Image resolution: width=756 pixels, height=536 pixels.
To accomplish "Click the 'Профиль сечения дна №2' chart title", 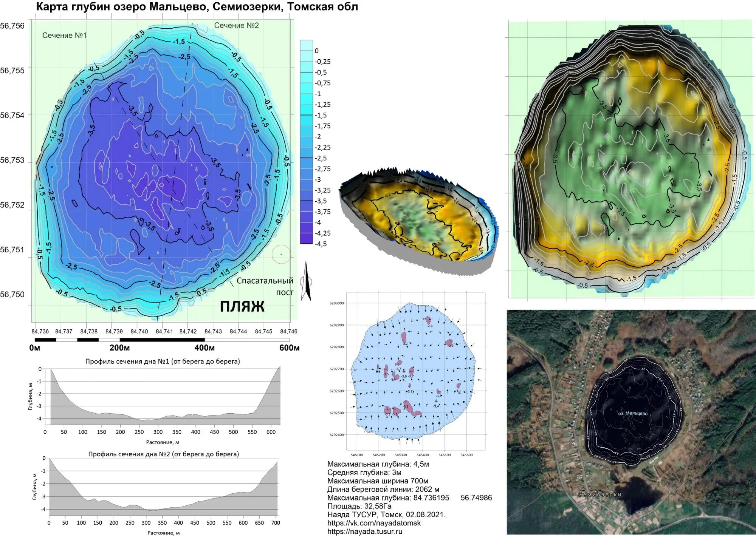I will click(164, 454).
